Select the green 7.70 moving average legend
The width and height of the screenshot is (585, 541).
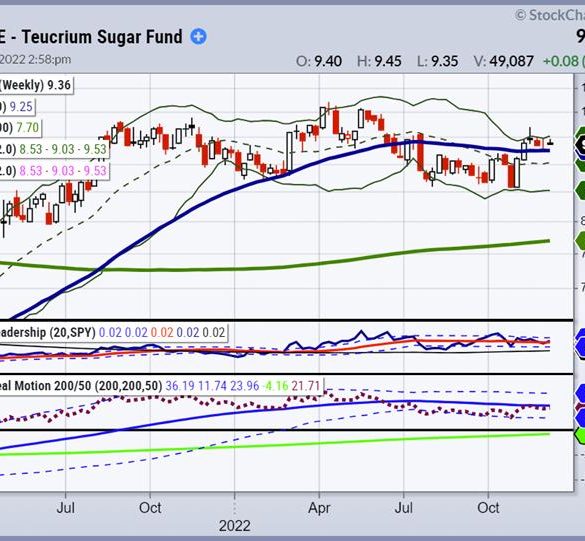pos(28,128)
